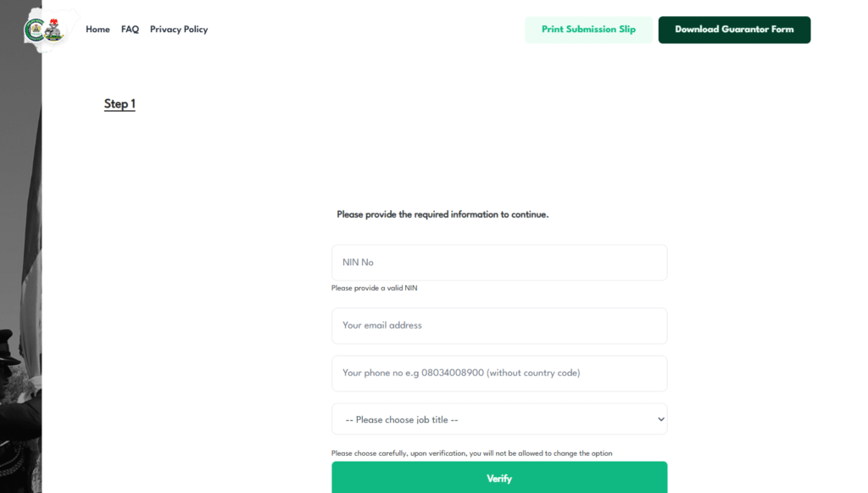The height and width of the screenshot is (493, 868).
Task: Click the 'Please choose carefully' warning note
Action: pos(471,453)
